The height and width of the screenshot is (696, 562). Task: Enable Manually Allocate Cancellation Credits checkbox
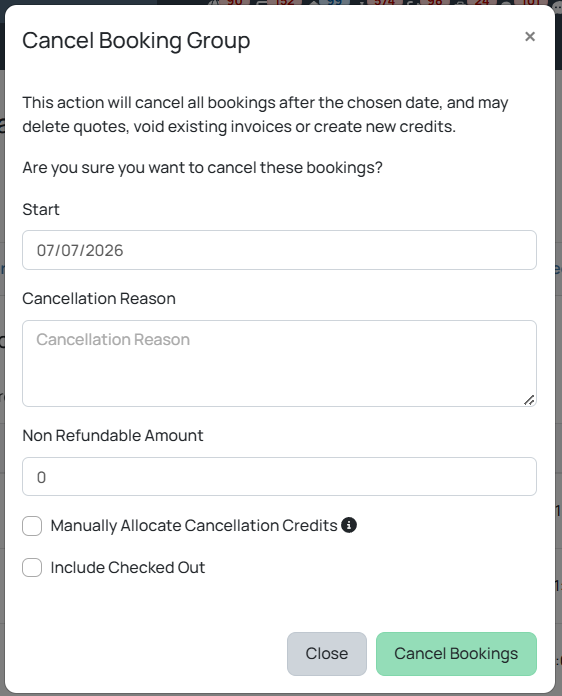(32, 526)
